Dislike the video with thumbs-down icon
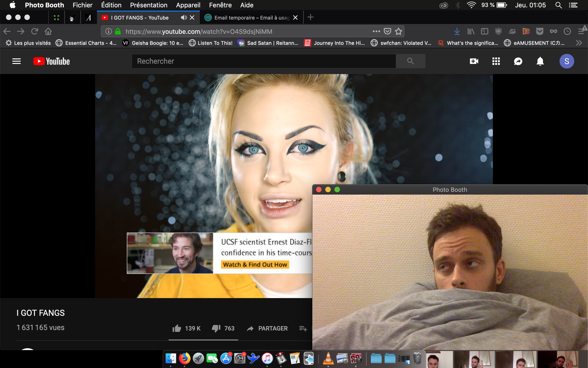This screenshot has width=588, height=368. [x=216, y=328]
